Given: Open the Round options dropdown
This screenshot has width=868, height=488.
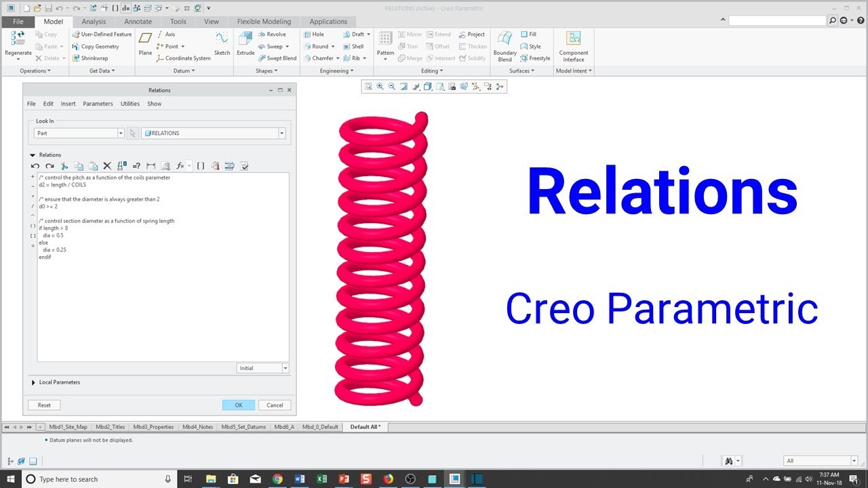Looking at the screenshot, I should point(334,47).
